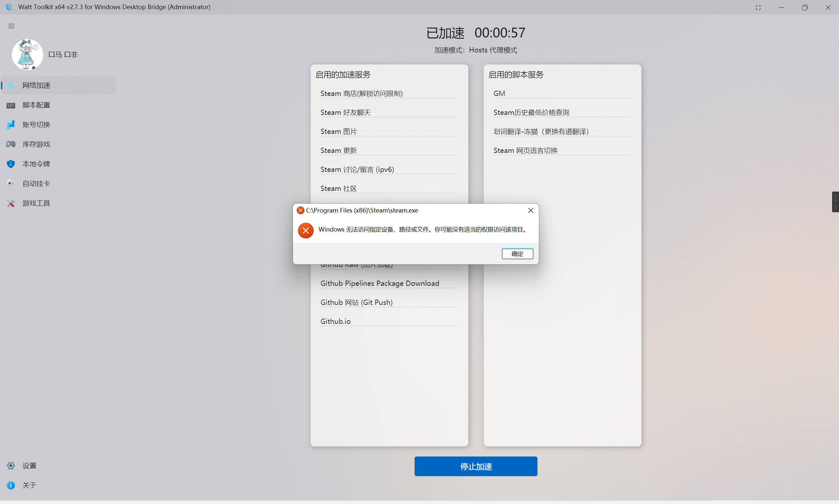The height and width of the screenshot is (504, 839).
Task: Click the shield icon beside 本地令牌
Action: [x=11, y=164]
